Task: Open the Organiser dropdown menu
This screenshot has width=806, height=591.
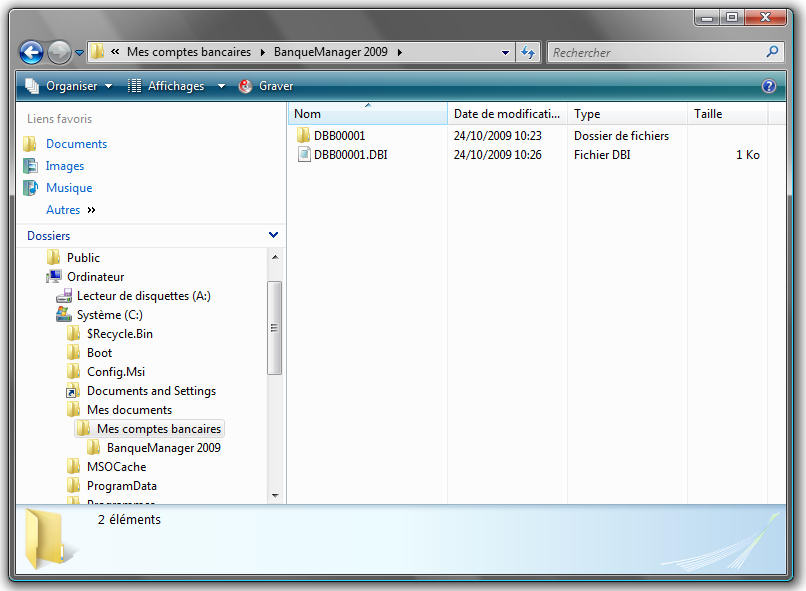Action: pyautogui.click(x=68, y=86)
